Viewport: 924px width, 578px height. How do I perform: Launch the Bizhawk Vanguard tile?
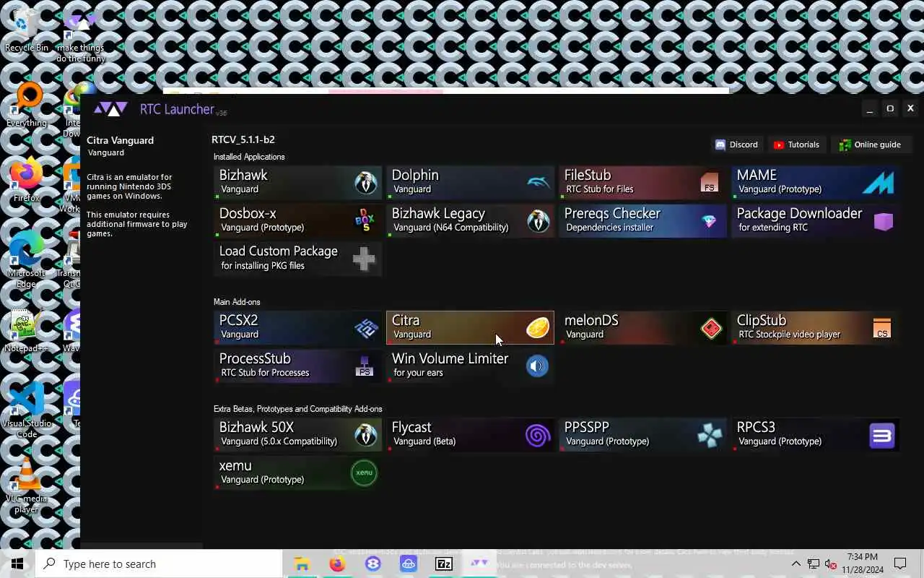297,183
